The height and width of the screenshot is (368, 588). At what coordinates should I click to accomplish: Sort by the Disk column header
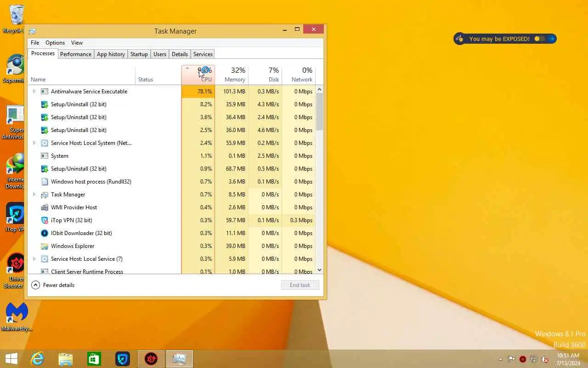coord(265,75)
